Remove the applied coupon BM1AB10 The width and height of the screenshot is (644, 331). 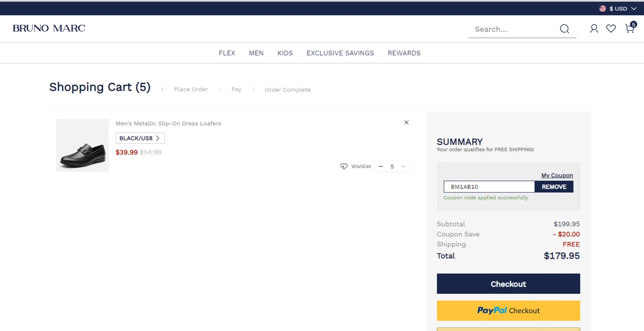click(554, 187)
